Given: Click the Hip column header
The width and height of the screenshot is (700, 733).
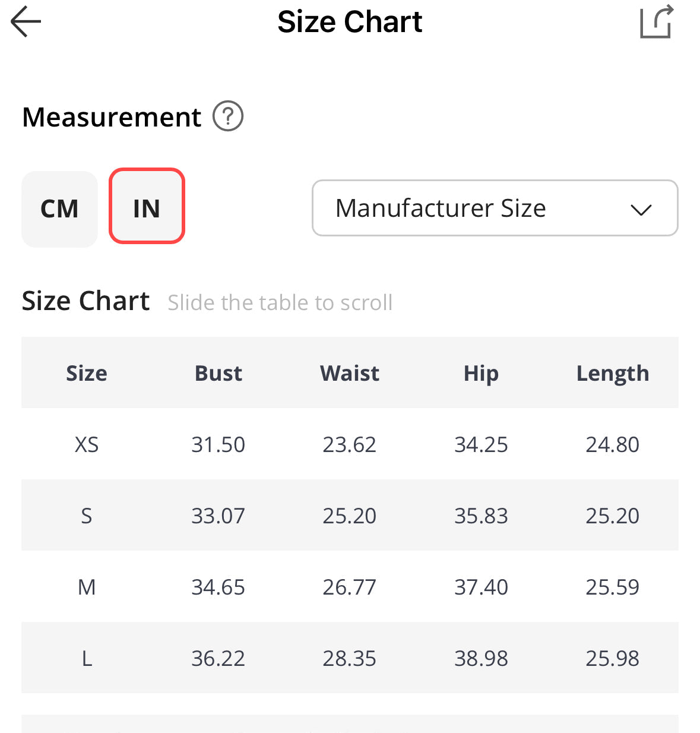Looking at the screenshot, I should pos(481,373).
